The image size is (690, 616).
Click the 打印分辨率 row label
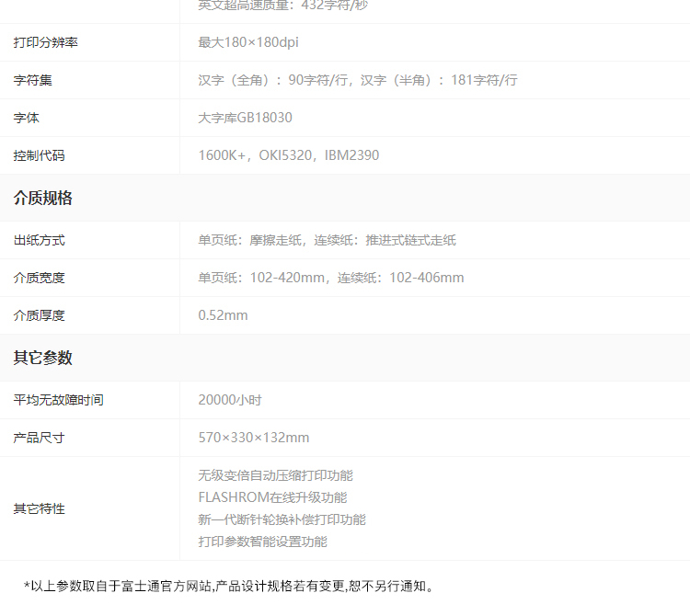click(x=45, y=42)
